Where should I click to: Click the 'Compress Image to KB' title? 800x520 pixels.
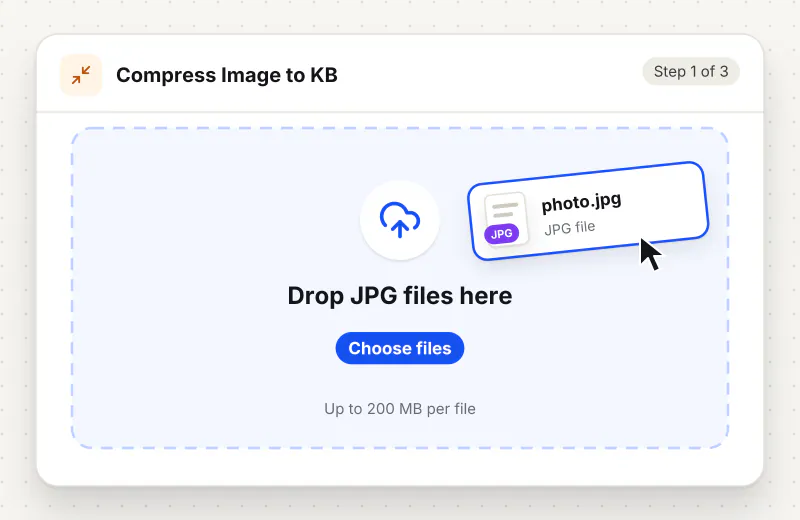coord(227,75)
